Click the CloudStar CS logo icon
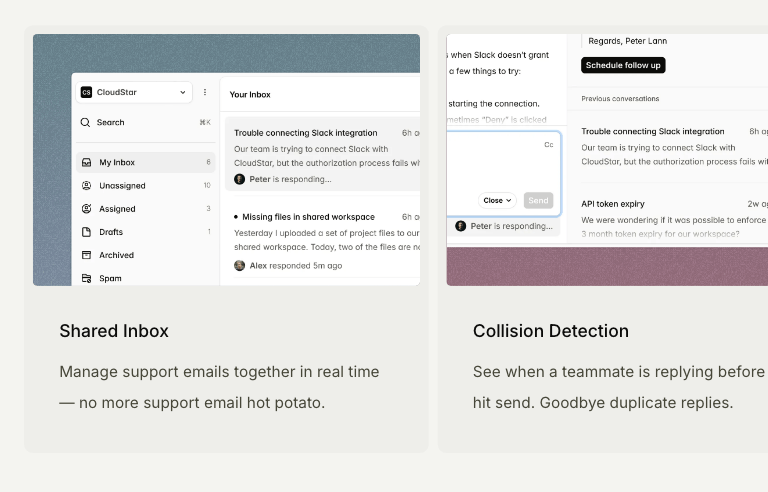Image resolution: width=768 pixels, height=492 pixels. click(86, 92)
